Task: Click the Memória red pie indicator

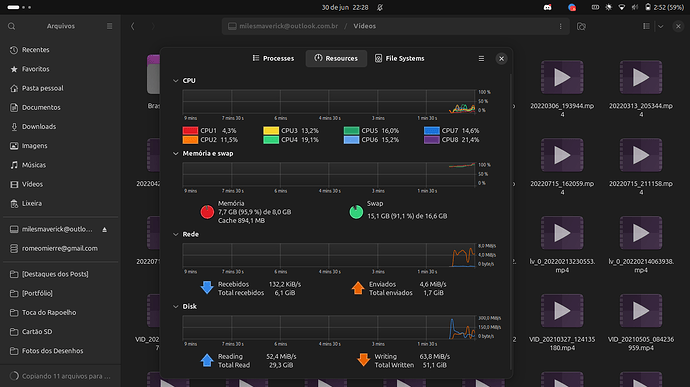Action: point(207,212)
